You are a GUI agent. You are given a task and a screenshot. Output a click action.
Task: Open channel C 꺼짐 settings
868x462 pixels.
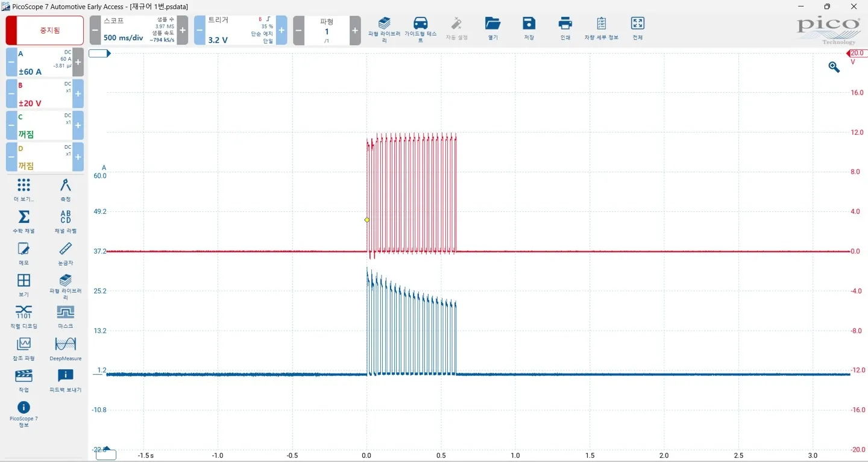coord(45,125)
